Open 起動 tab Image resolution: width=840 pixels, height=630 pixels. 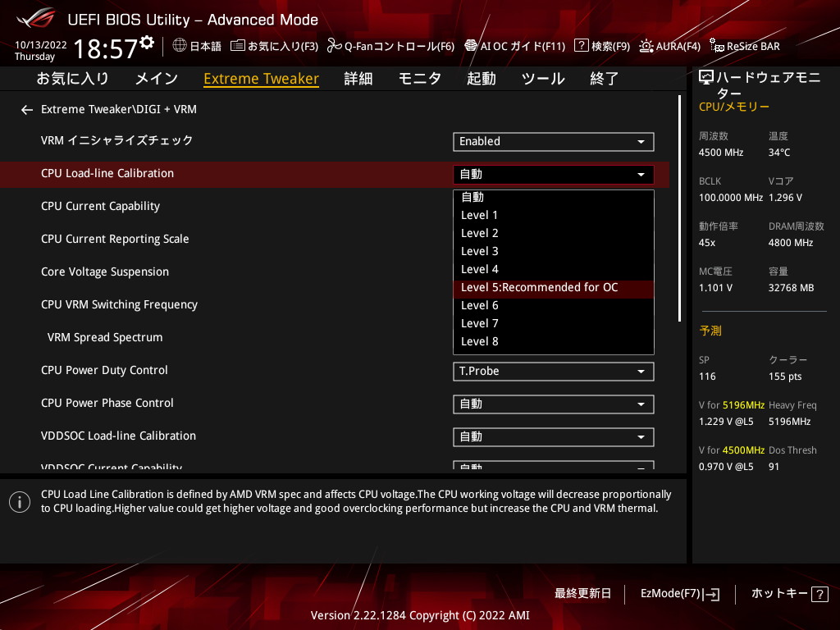(481, 79)
